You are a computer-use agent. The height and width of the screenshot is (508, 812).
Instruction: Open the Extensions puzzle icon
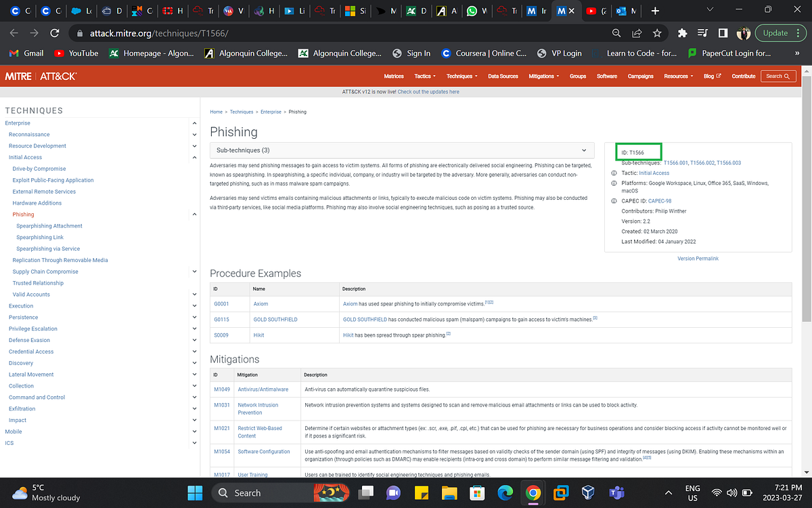coord(682,32)
